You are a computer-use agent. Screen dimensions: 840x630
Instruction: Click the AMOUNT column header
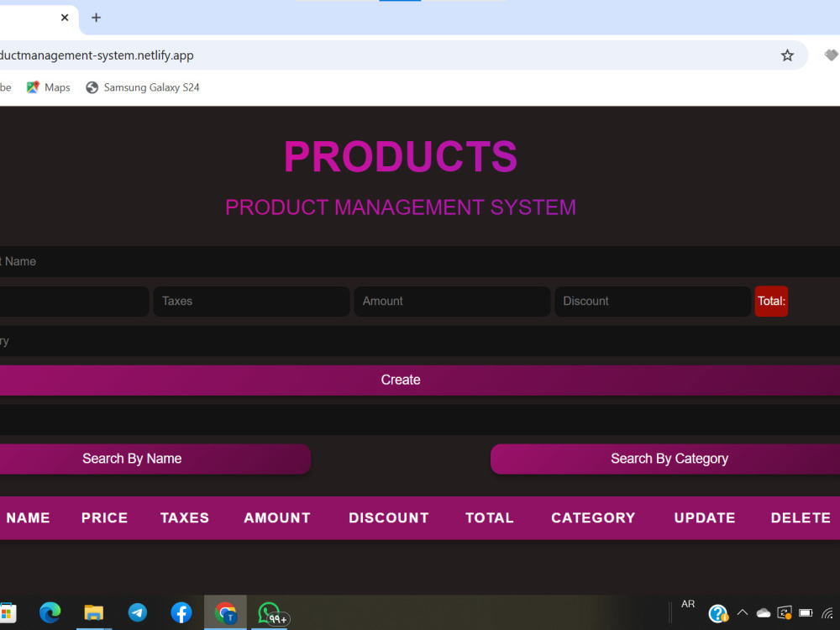tap(277, 518)
